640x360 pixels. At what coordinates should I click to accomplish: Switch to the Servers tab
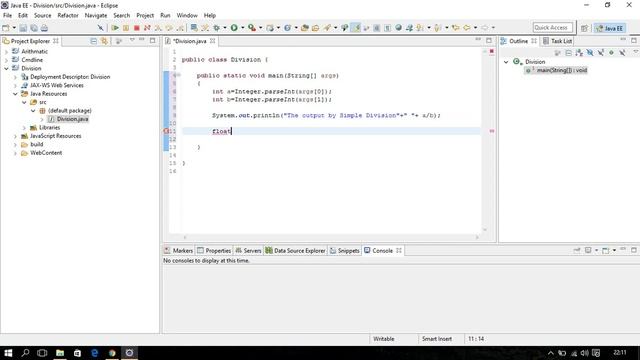[248, 251]
